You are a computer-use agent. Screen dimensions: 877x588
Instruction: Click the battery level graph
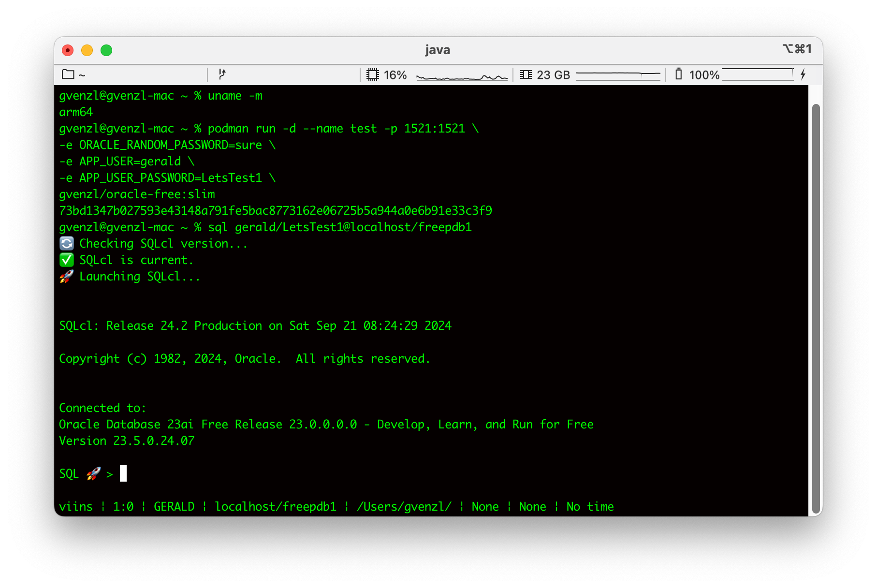coord(758,74)
